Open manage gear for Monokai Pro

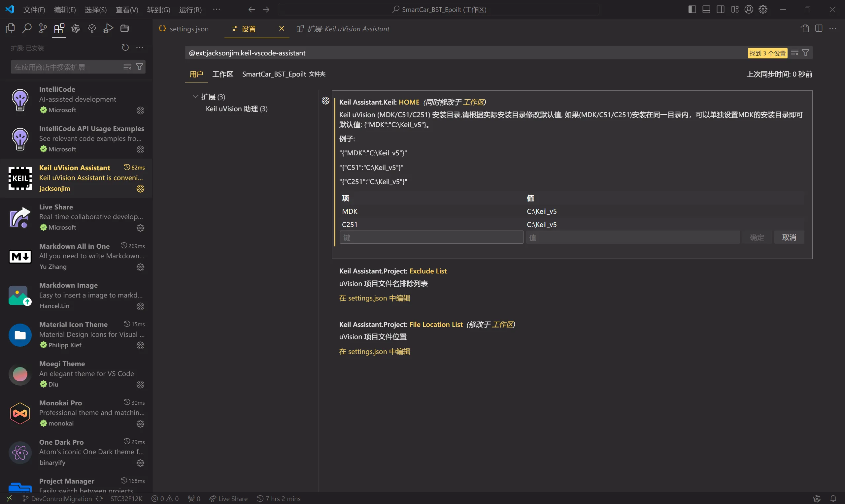[140, 424]
